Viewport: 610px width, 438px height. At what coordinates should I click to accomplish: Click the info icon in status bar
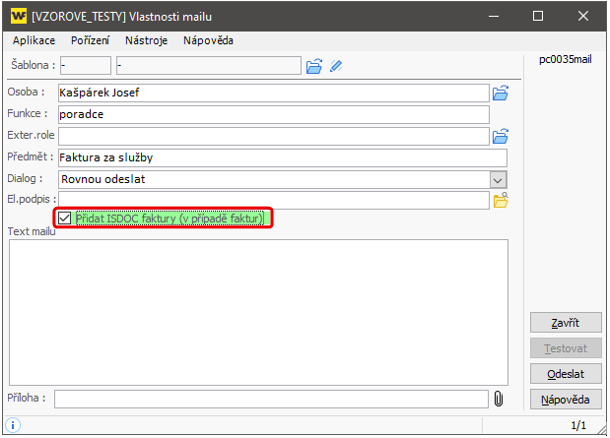tap(14, 425)
